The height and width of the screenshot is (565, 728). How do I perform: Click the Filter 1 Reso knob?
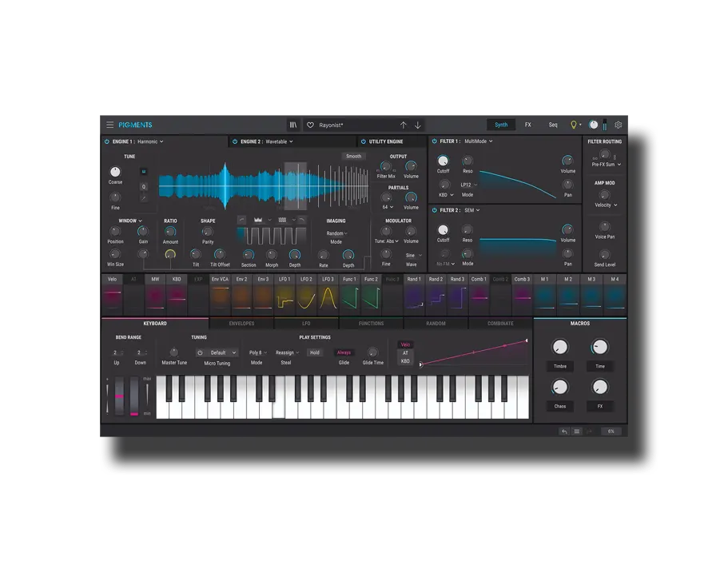[467, 161]
